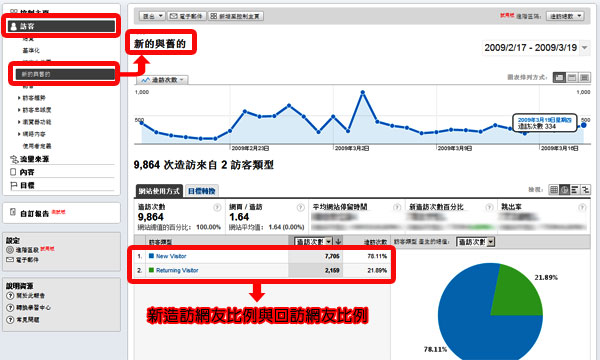This screenshot has height=360, width=600.
Task: Click help icon beside 網頁 / 造訪 metric
Action: tap(300, 207)
